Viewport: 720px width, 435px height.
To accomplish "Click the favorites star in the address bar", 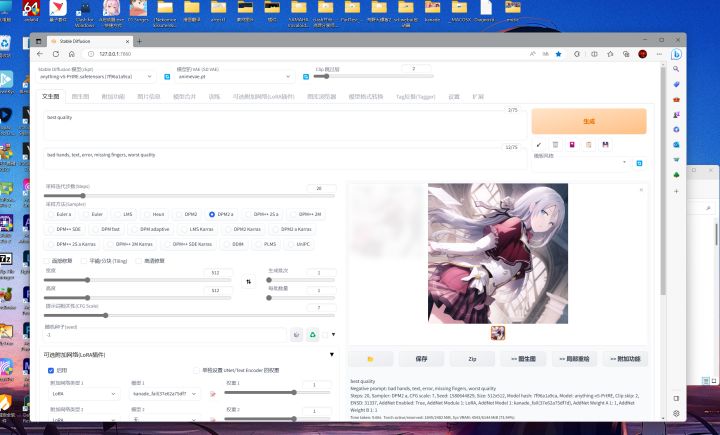I will tap(558, 54).
